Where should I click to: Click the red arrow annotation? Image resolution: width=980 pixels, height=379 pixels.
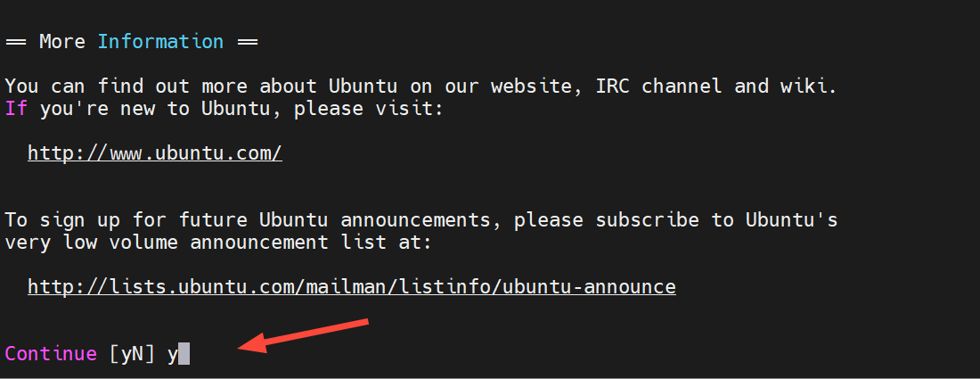(304, 335)
